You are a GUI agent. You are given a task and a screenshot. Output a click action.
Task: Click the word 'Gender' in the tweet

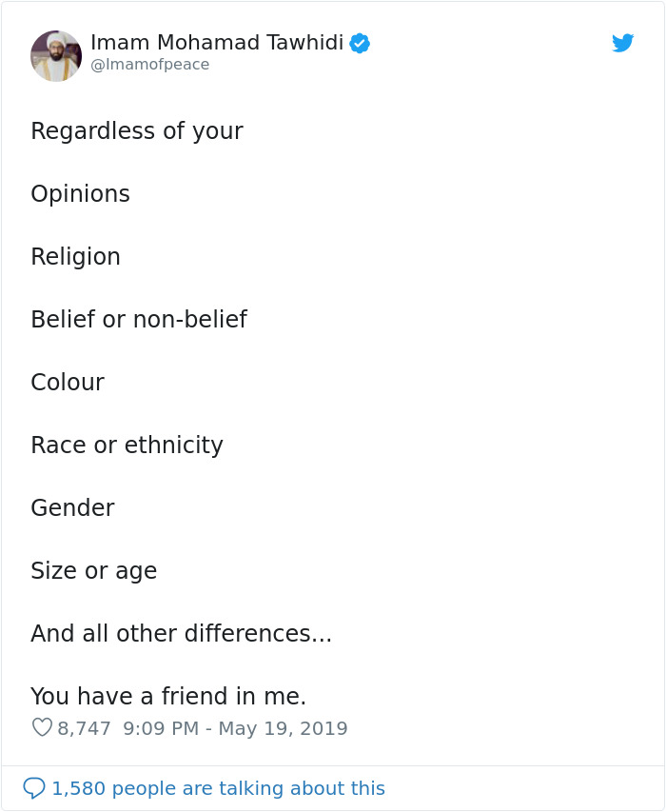pyautogui.click(x=73, y=508)
